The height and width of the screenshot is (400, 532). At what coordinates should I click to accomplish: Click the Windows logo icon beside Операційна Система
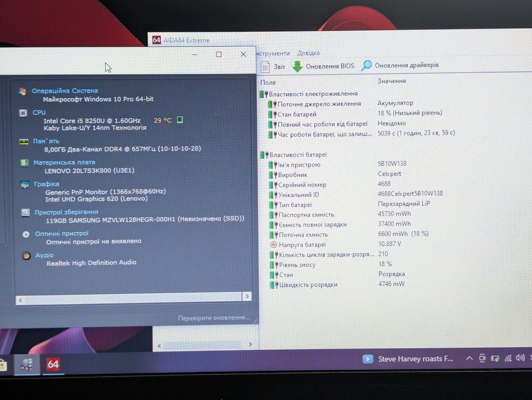[22, 91]
